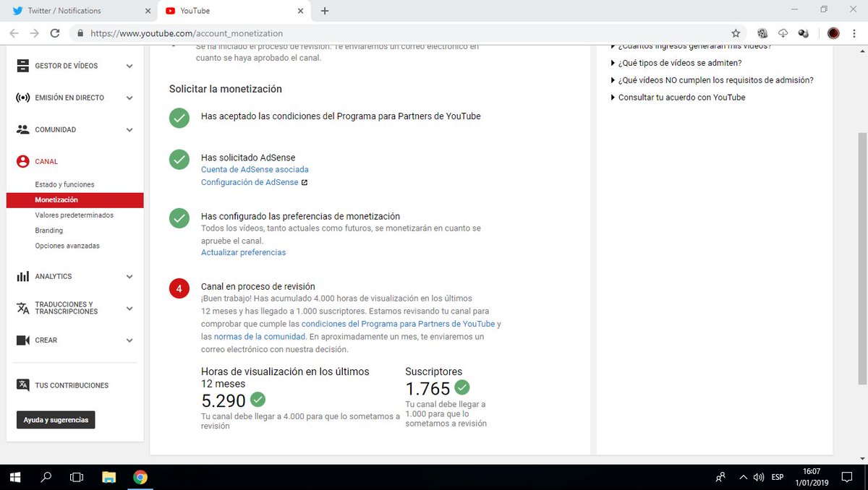Click the Traducciones y transcripciones translate icon
This screenshot has width=868, height=490.
click(x=23, y=308)
